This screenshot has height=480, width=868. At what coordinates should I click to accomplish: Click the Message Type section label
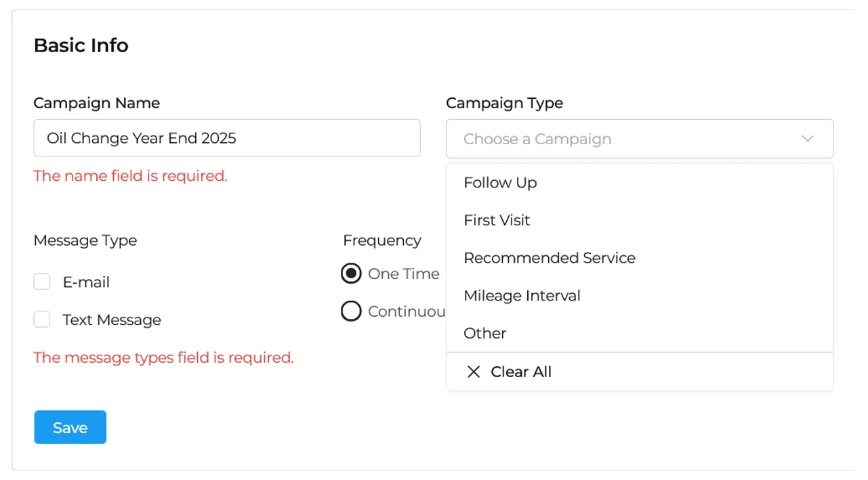pyautogui.click(x=85, y=240)
